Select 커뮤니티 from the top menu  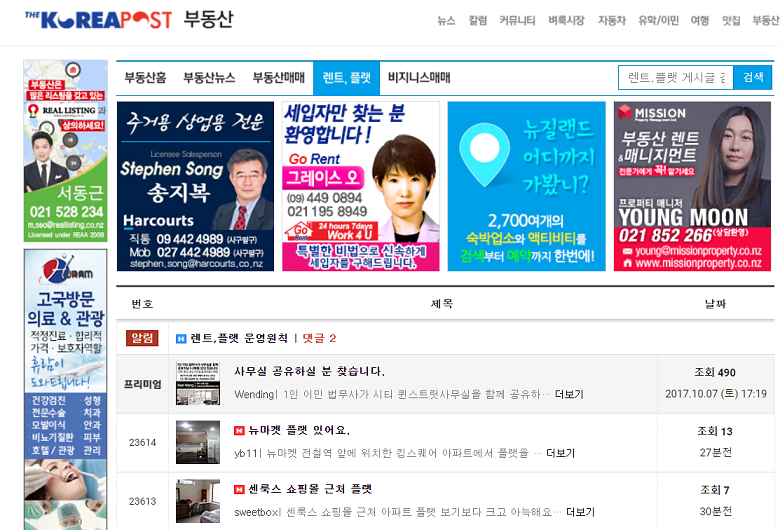pos(517,20)
